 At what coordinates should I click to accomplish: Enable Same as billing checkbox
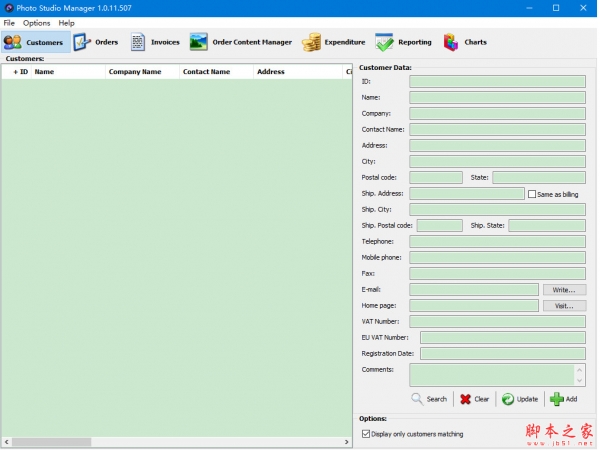coord(532,194)
